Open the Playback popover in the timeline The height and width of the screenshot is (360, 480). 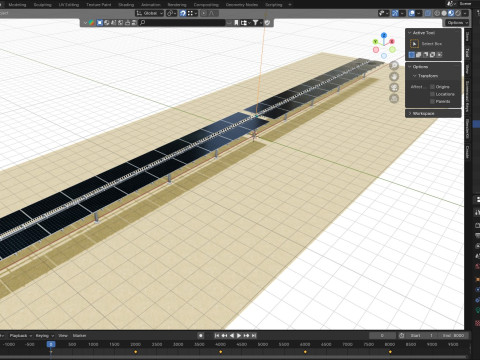tap(21, 336)
